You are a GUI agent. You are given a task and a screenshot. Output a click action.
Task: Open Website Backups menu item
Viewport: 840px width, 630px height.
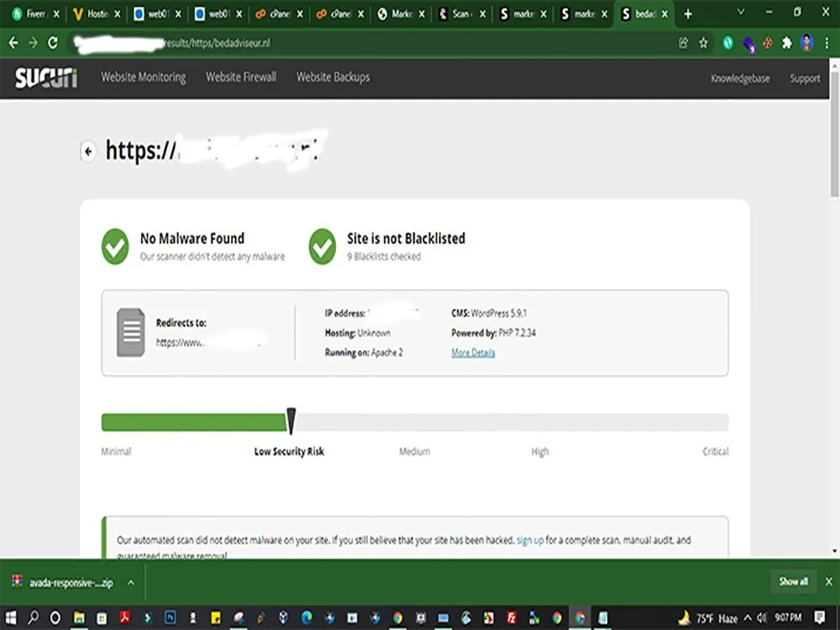click(x=333, y=77)
